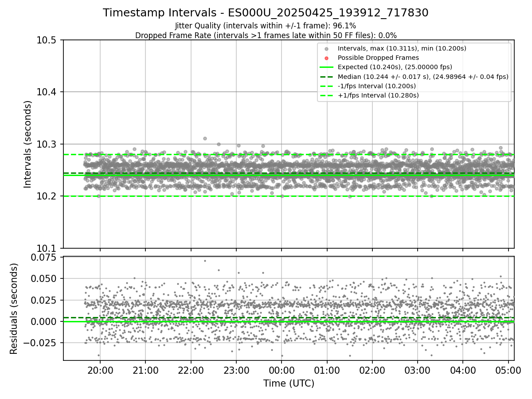Click legend entry '-1/fps Interval (10.200s)'

point(376,86)
